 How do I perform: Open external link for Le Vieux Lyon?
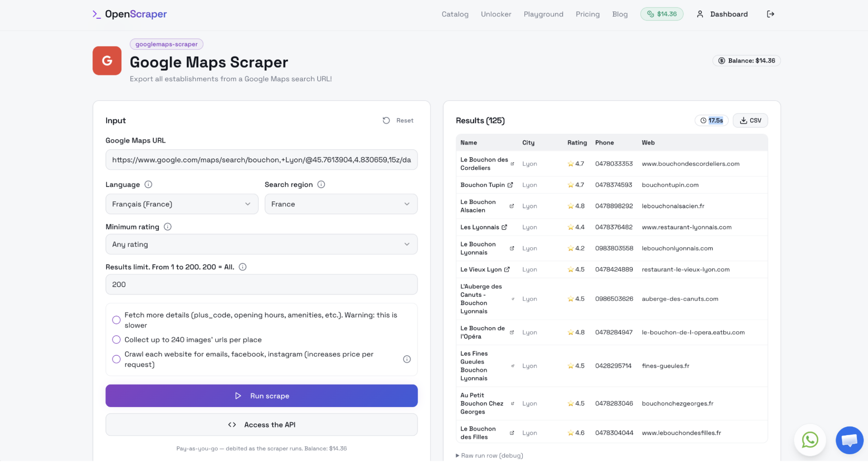[507, 270]
